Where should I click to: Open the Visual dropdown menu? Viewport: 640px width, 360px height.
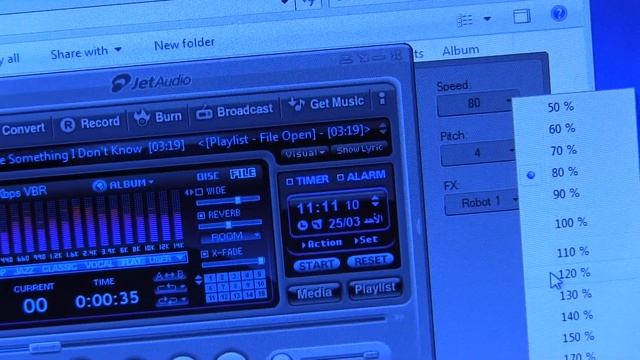pyautogui.click(x=304, y=153)
